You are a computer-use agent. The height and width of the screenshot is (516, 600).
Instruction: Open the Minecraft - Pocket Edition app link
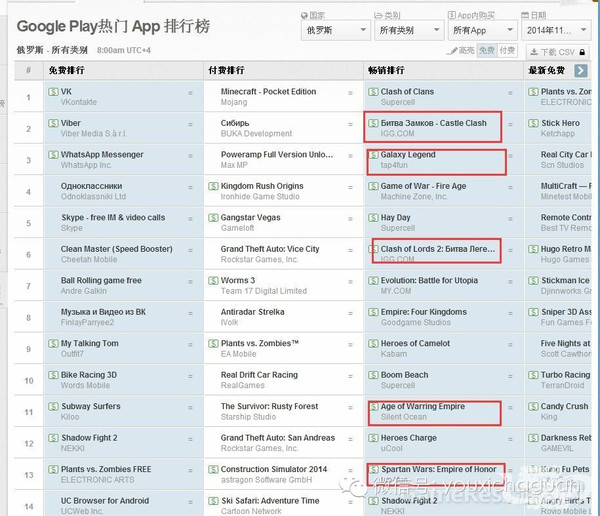pyautogui.click(x=268, y=92)
